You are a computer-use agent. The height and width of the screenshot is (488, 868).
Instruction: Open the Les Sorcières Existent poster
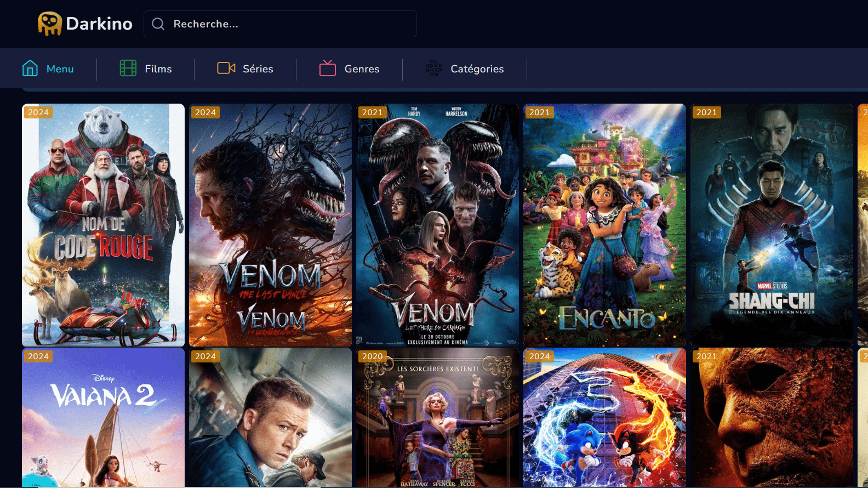pyautogui.click(x=437, y=417)
